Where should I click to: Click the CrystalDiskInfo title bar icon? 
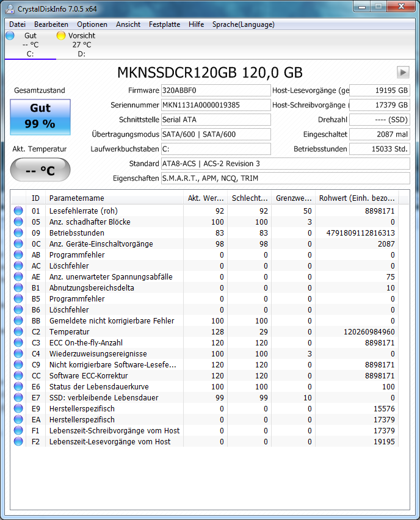[x=10, y=9]
